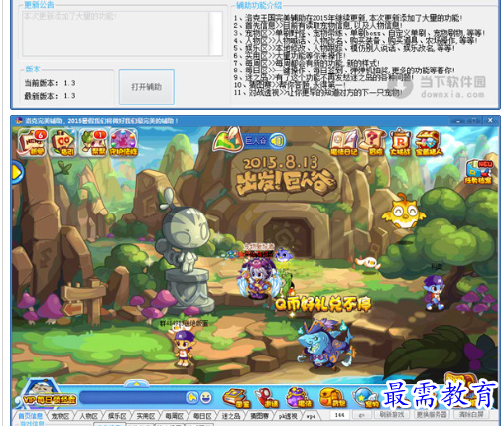Open the 宝箱猎人 treasure chest icon
This screenshot has height=426, width=504.
pos(429,143)
